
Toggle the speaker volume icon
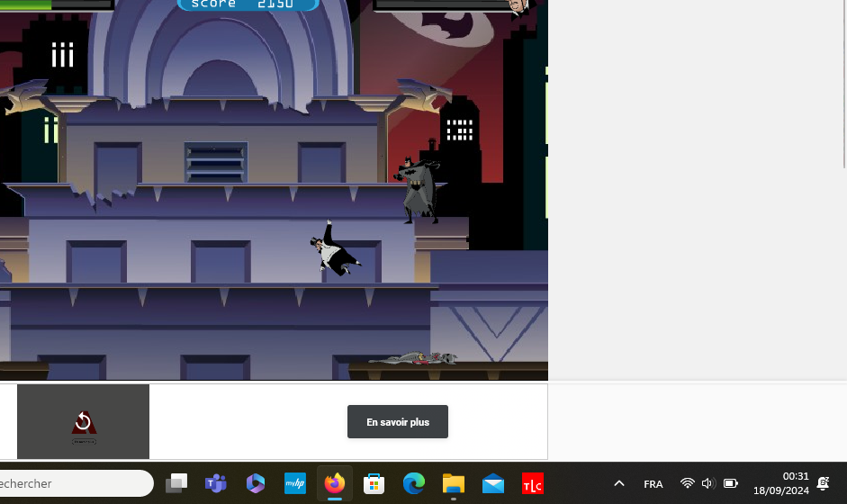click(707, 483)
